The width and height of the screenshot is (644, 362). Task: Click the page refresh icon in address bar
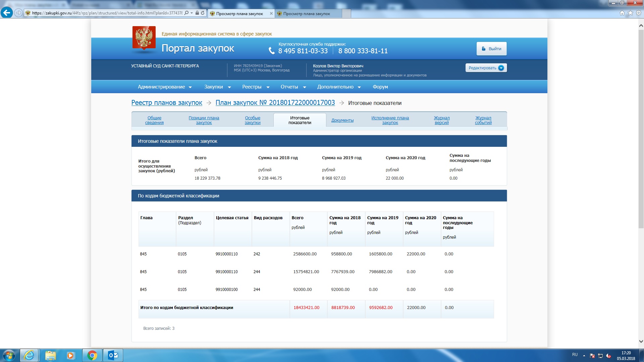203,13
